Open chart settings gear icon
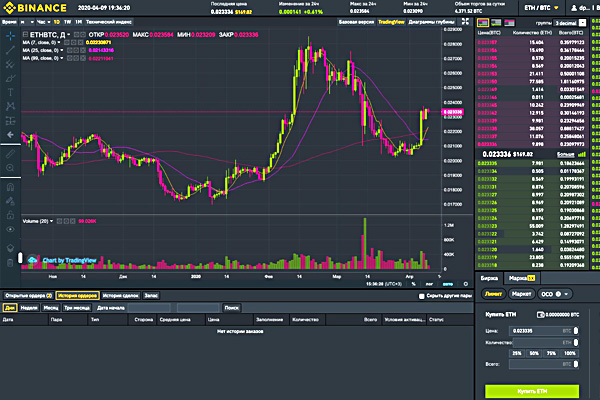The height and width of the screenshot is (400, 600). click(466, 284)
